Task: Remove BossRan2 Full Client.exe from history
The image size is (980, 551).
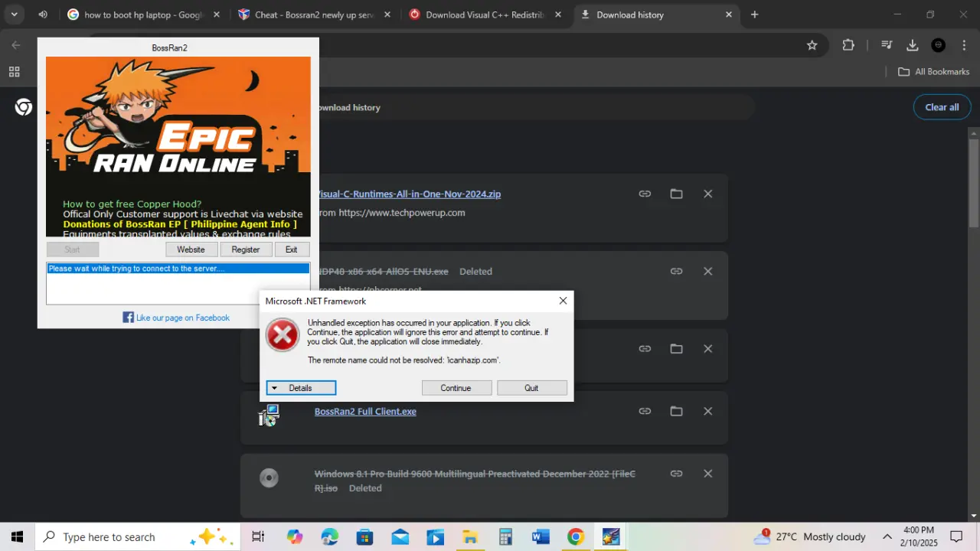Action: [708, 411]
